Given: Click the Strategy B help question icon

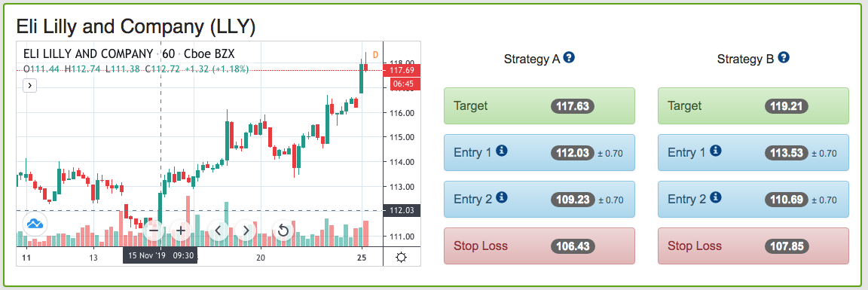Looking at the screenshot, I should pos(784,57).
